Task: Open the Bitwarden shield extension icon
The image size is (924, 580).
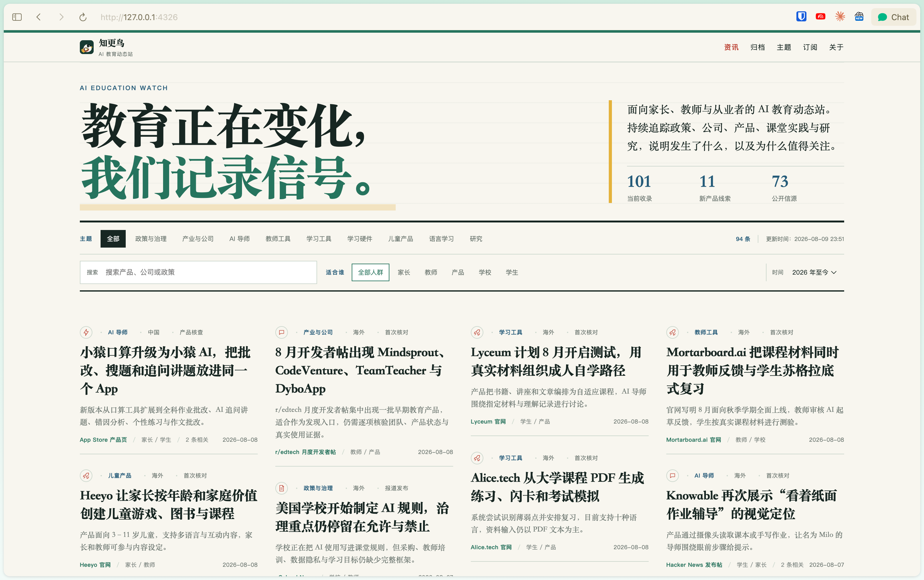Action: click(x=801, y=17)
